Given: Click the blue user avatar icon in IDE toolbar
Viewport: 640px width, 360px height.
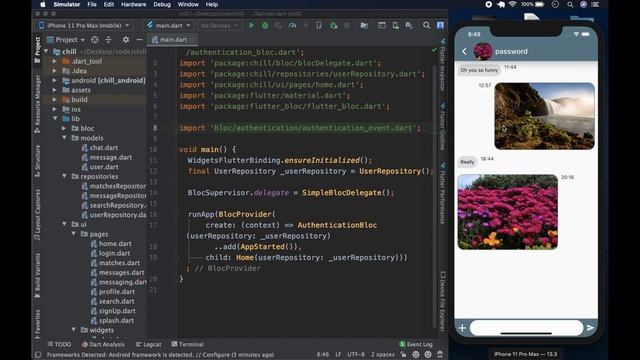Looking at the screenshot, I should point(440,25).
